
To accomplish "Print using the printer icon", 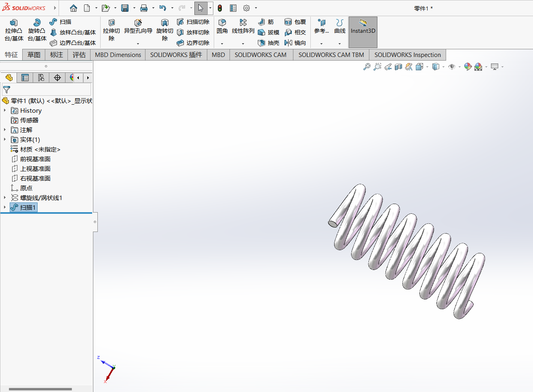I will (x=144, y=8).
